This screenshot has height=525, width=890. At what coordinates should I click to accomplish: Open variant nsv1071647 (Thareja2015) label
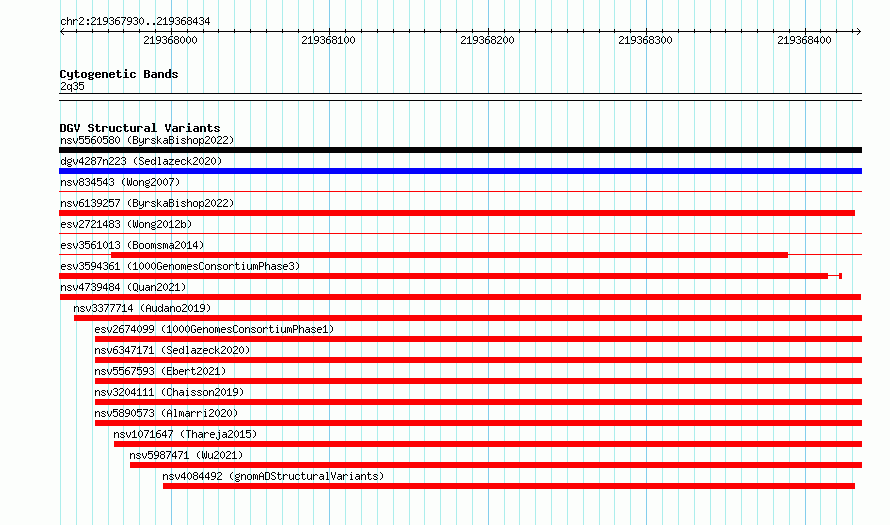(x=185, y=434)
